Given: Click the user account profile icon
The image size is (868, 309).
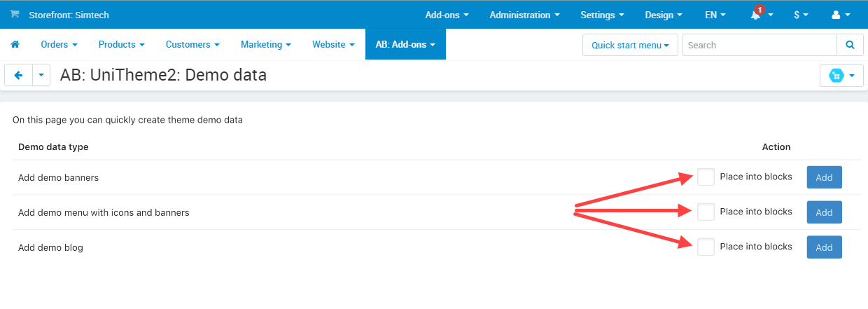Looking at the screenshot, I should [836, 15].
